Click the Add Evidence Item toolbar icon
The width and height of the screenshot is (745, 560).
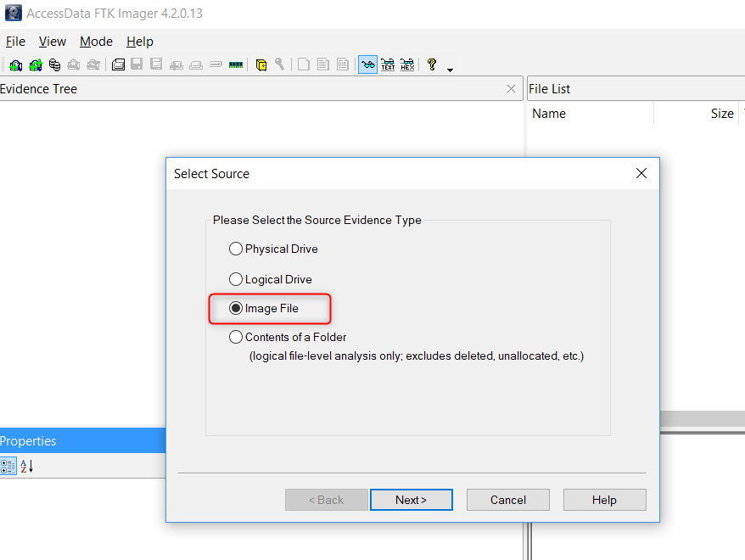tap(15, 64)
